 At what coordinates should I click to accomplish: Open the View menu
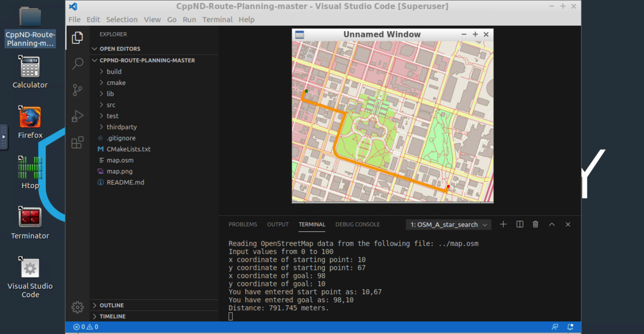click(152, 20)
